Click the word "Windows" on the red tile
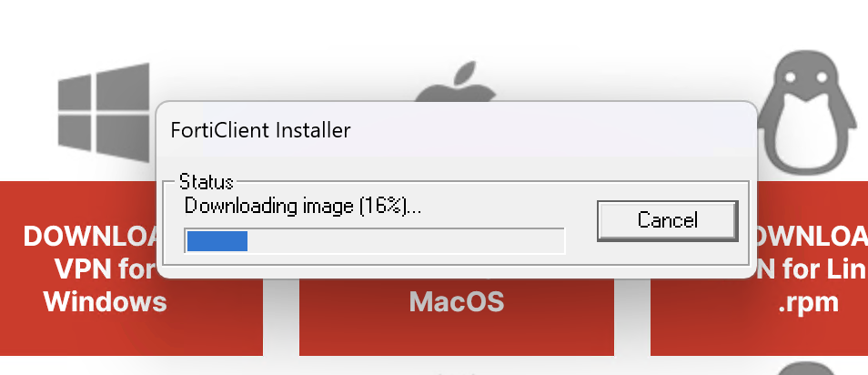The height and width of the screenshot is (375, 868). coord(106,302)
